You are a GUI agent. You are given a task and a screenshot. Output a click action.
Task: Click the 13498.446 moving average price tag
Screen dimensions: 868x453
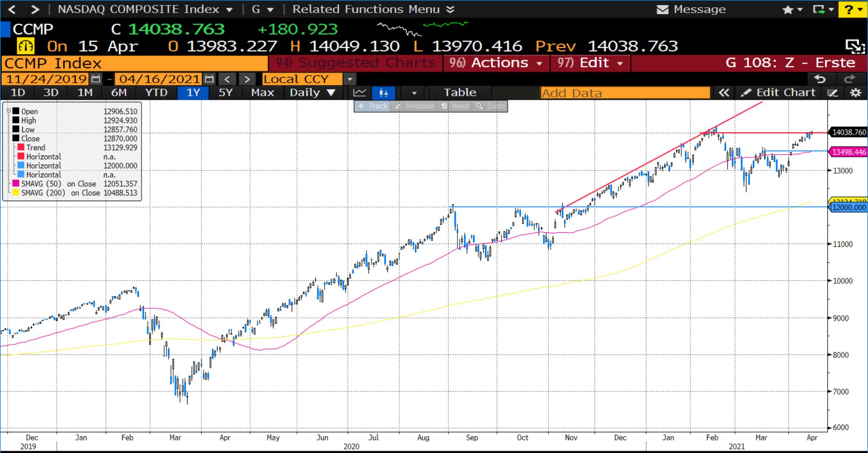(848, 152)
